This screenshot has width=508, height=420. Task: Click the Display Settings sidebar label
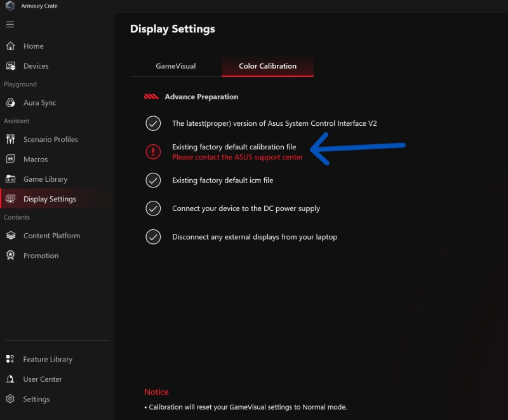coord(50,200)
